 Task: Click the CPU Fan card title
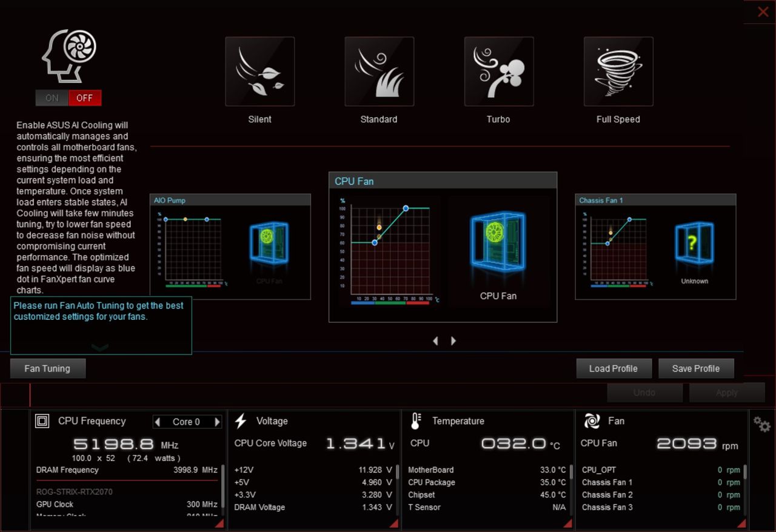pyautogui.click(x=355, y=181)
